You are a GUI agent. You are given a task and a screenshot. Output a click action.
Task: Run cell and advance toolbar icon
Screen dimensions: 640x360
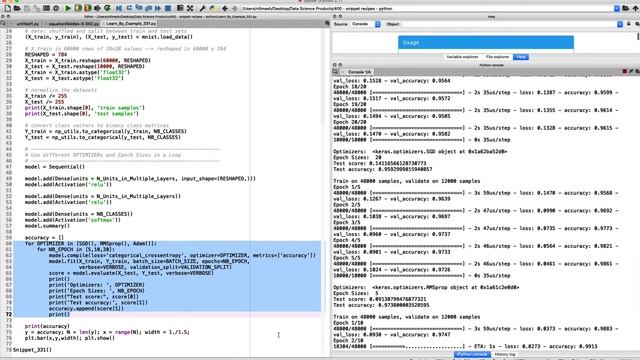(x=88, y=8)
